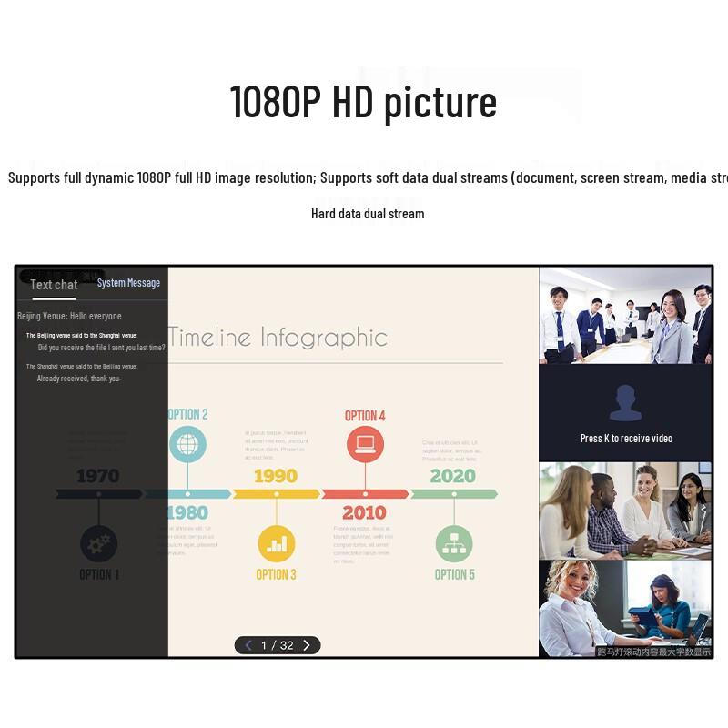Click the 1980 timeline marker
728x728 pixels.
(x=187, y=512)
